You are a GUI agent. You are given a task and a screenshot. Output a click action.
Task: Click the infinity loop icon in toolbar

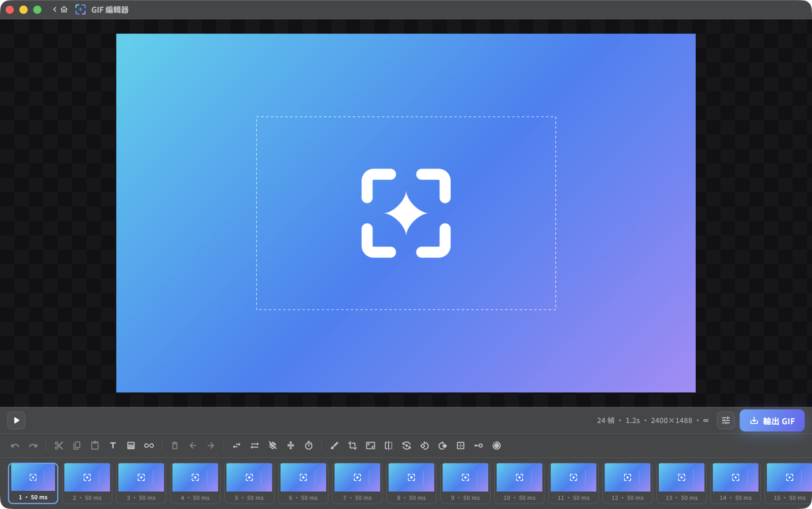tap(149, 446)
